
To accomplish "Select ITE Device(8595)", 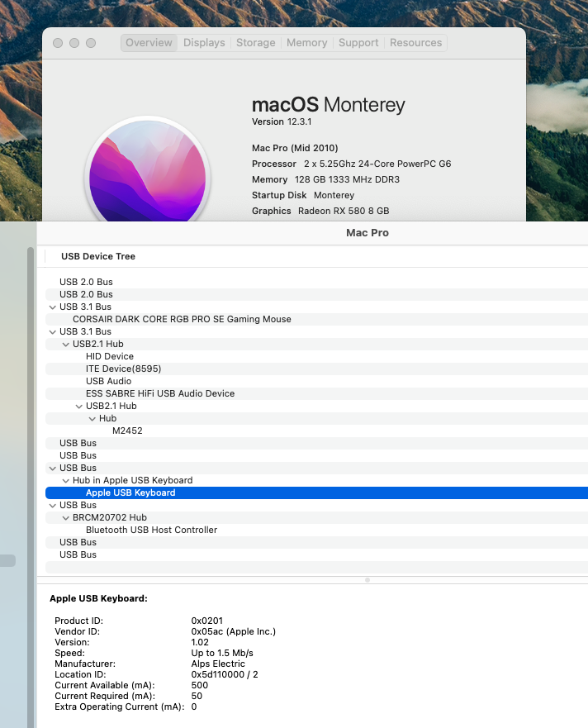I will (316, 369).
